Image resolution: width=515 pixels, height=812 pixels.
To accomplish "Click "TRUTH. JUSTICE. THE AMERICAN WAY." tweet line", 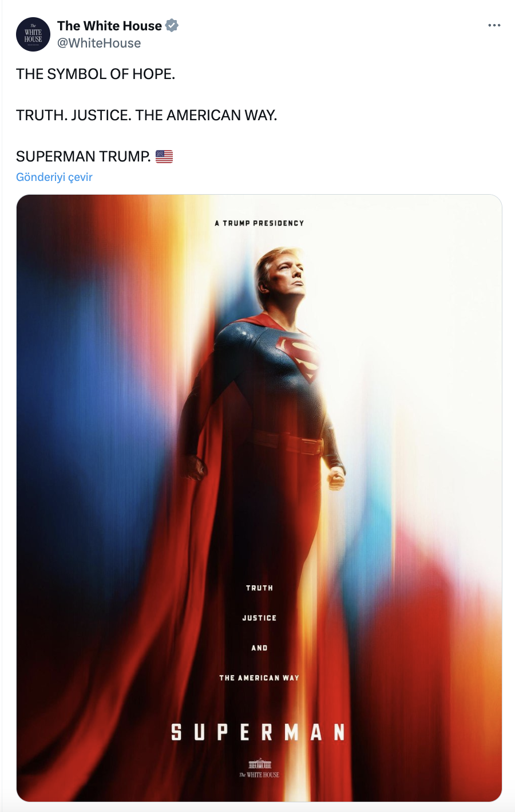I will tap(146, 115).
